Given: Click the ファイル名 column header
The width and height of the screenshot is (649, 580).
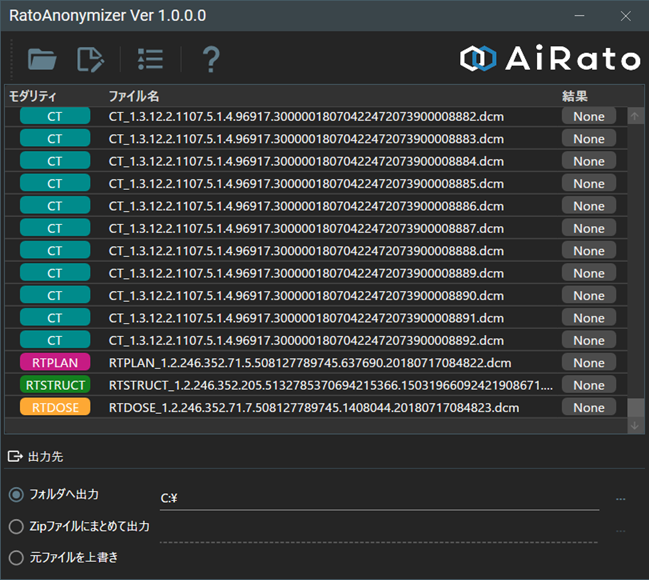Looking at the screenshot, I should pyautogui.click(x=134, y=96).
